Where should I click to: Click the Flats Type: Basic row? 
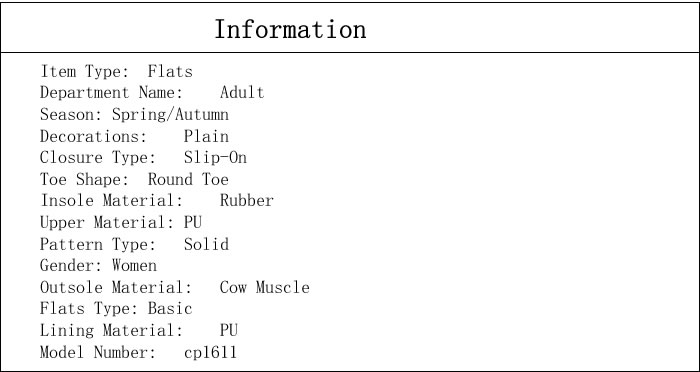tap(117, 309)
